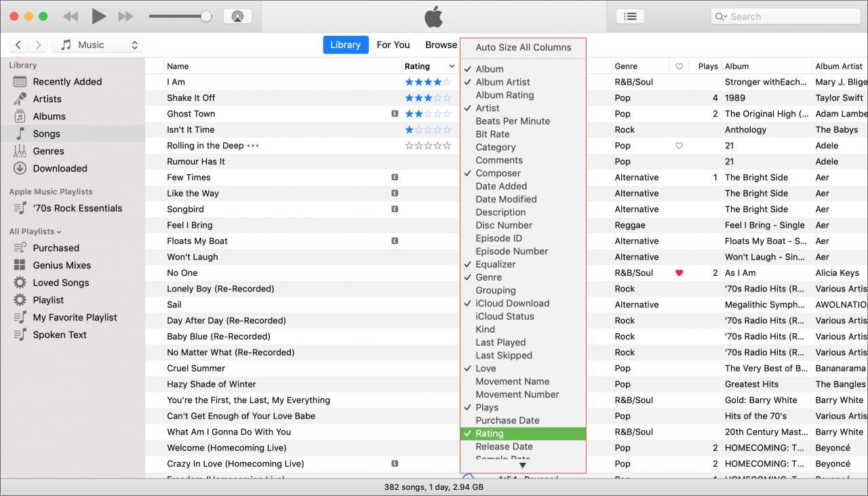Go forward with the right arrow button

38,45
